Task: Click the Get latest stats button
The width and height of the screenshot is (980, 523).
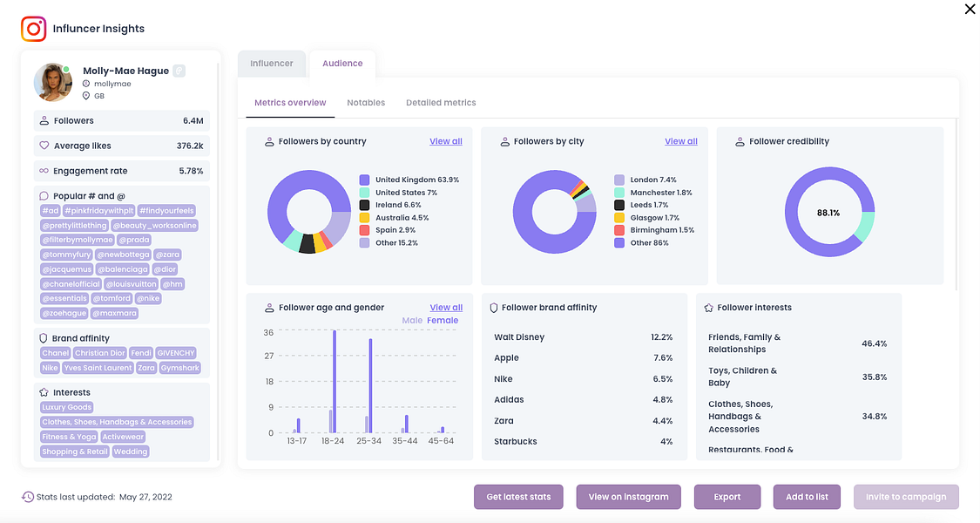Action: pos(518,497)
